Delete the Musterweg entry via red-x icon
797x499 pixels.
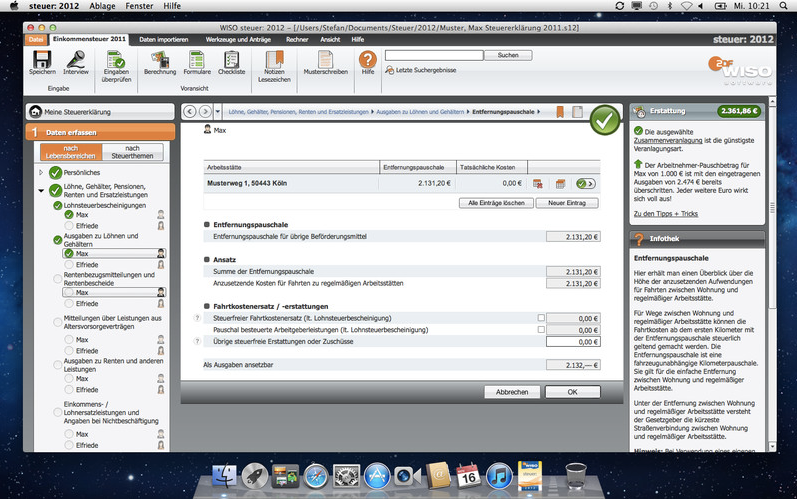[x=537, y=183]
